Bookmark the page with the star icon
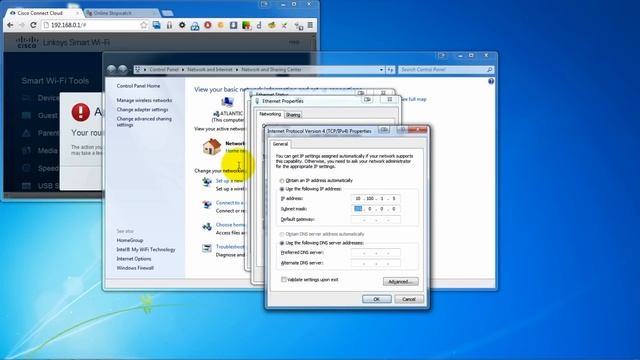 [x=144, y=25]
